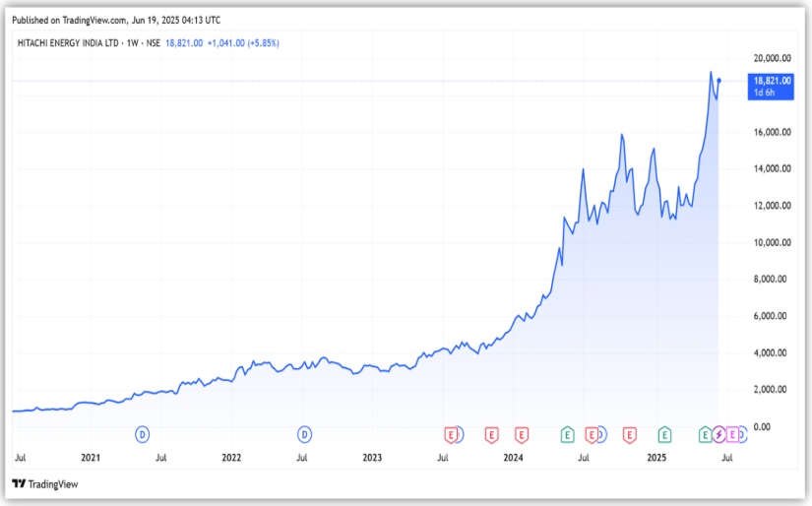
Task: Click the 2023 label on the time axis
Action: click(372, 458)
